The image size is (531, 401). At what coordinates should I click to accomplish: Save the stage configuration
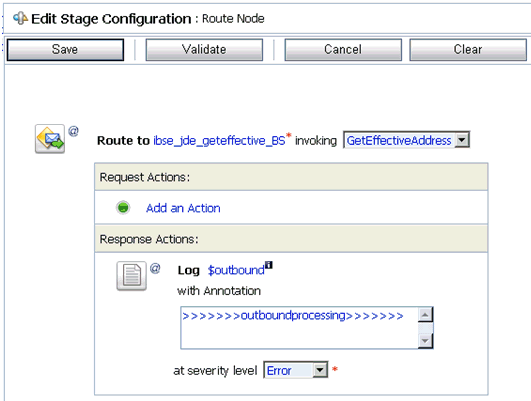[x=65, y=50]
